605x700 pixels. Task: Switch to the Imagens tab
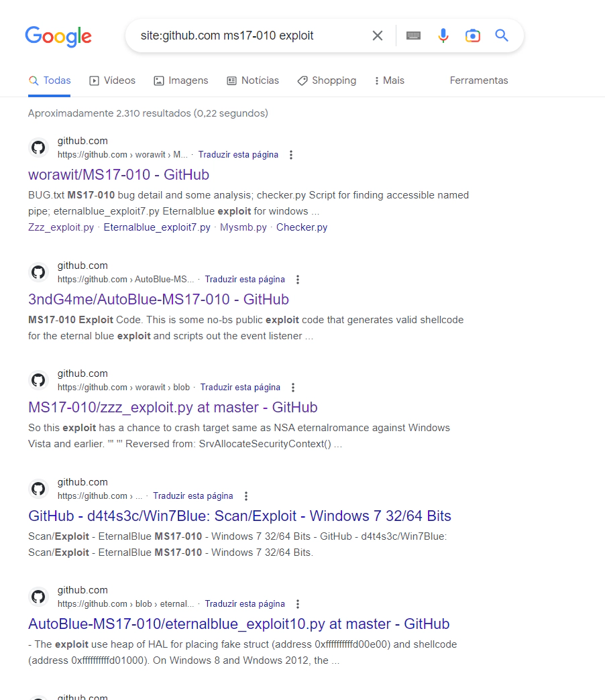tap(181, 80)
